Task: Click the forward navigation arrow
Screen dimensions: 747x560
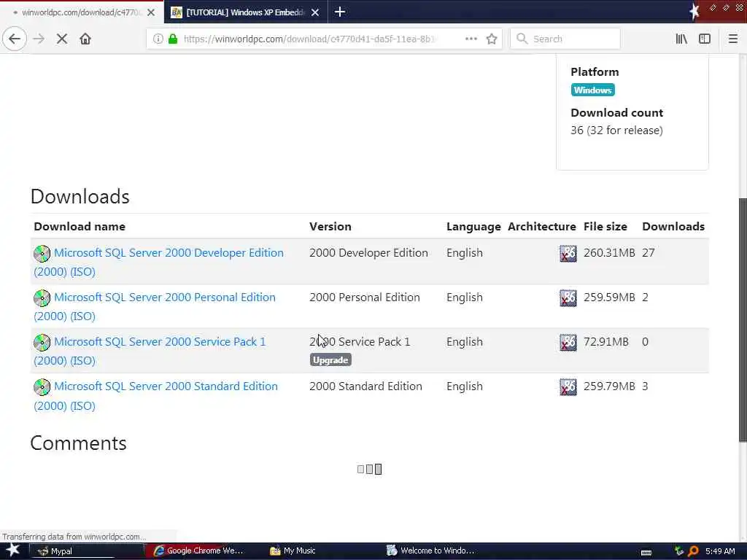Action: point(39,39)
